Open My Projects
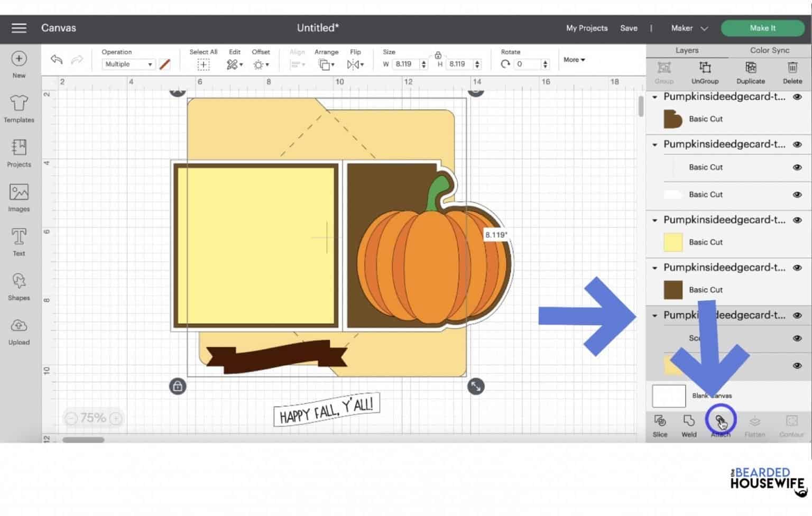Viewport: 812px width, 516px height. (x=586, y=28)
